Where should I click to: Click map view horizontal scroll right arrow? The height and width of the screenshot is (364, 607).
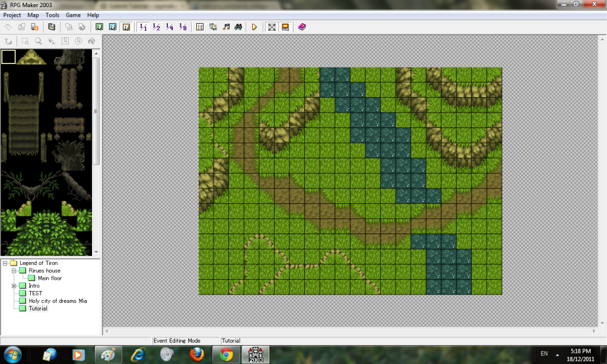(594, 331)
